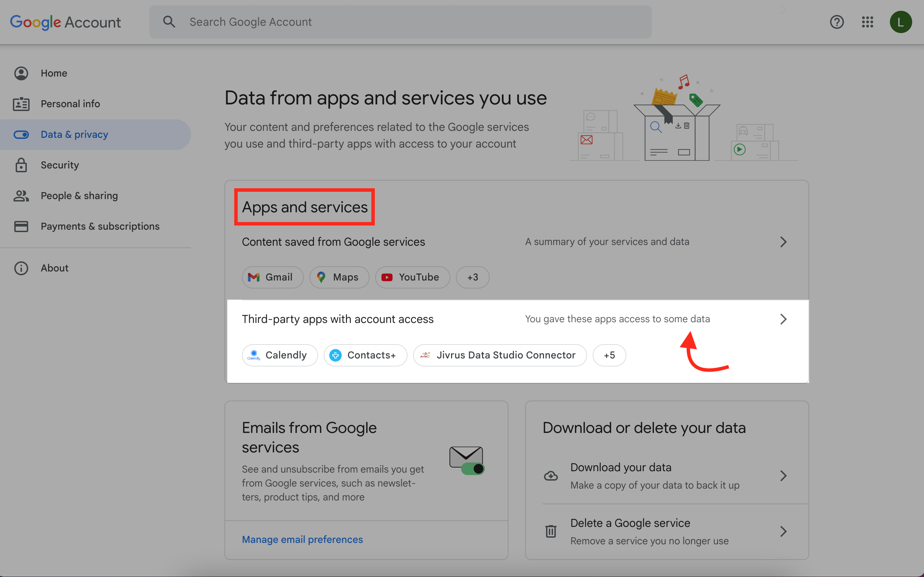Select Data & privacy sidebar item
Screen dimensions: 924x577
pos(95,134)
